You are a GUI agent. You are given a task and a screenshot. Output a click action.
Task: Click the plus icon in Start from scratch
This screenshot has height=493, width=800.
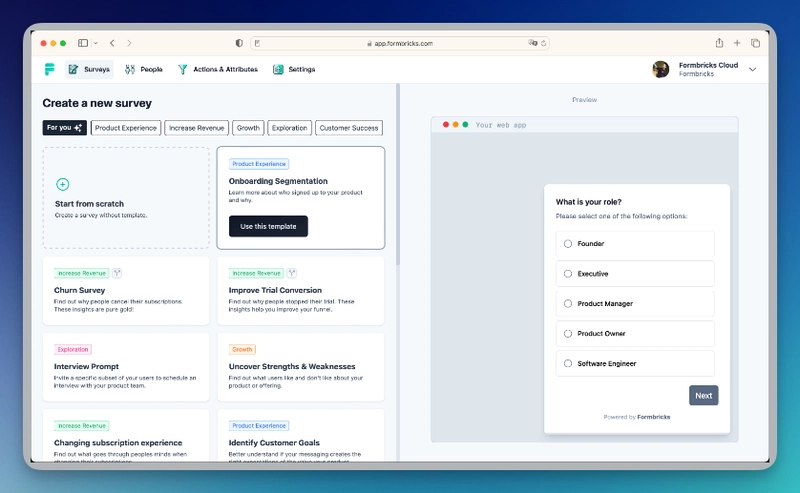coord(63,184)
